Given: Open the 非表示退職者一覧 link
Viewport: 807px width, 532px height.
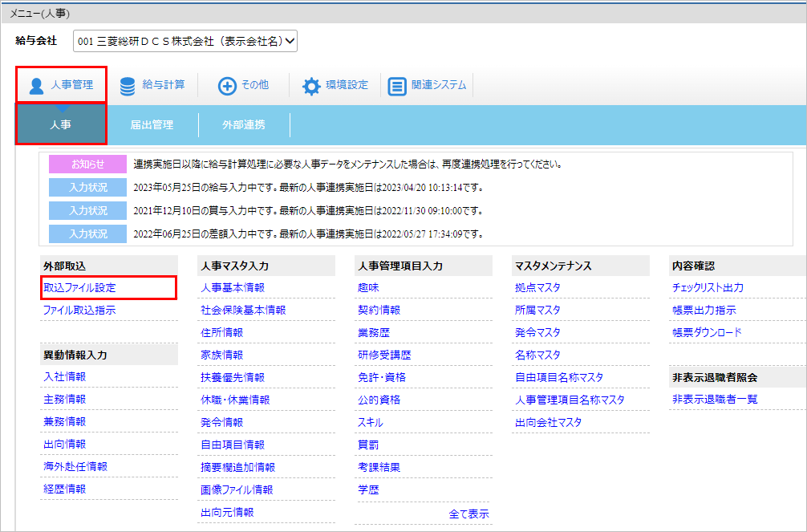Looking at the screenshot, I should click(715, 399).
